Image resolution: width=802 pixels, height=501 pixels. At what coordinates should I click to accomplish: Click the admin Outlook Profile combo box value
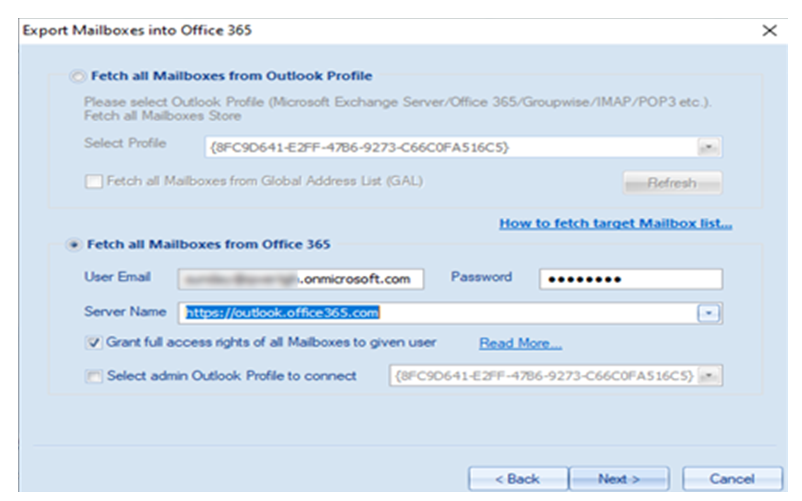pyautogui.click(x=543, y=376)
